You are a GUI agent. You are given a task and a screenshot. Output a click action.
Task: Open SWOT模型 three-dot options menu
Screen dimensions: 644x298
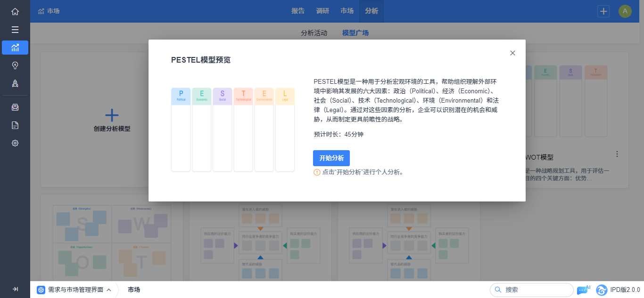[x=617, y=154]
